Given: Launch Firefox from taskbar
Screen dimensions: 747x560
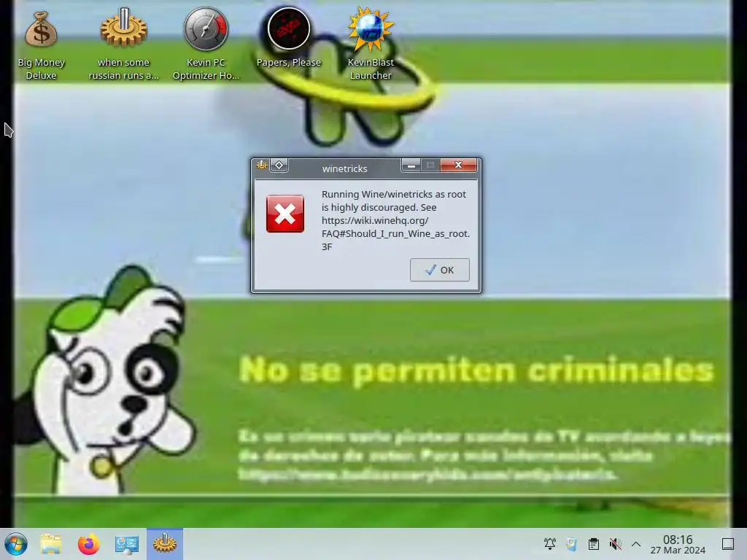Looking at the screenshot, I should pyautogui.click(x=88, y=544).
